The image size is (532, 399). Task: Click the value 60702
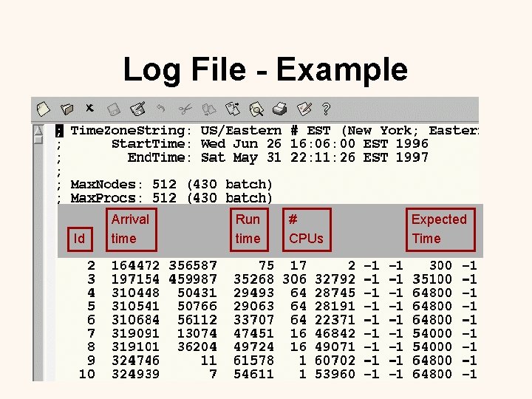coord(335,361)
